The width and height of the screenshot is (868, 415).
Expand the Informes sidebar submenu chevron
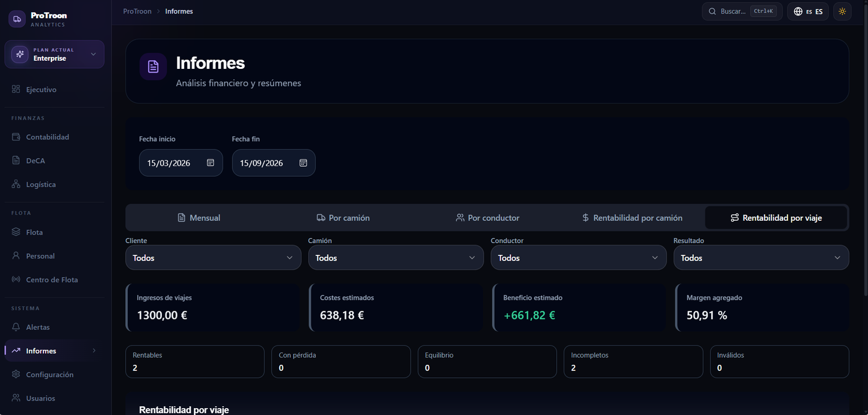tap(94, 350)
